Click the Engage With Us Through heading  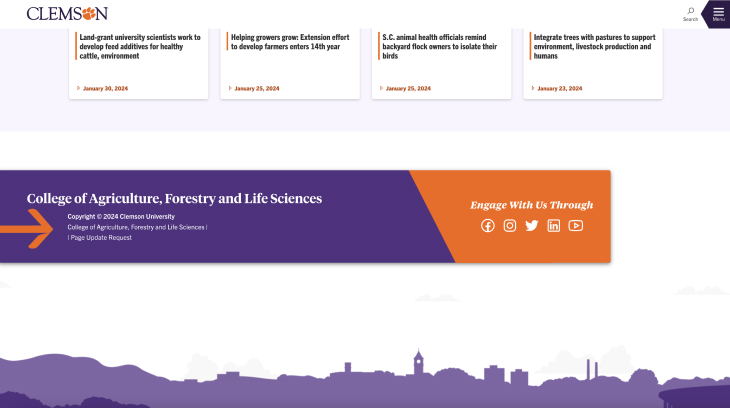click(x=532, y=205)
